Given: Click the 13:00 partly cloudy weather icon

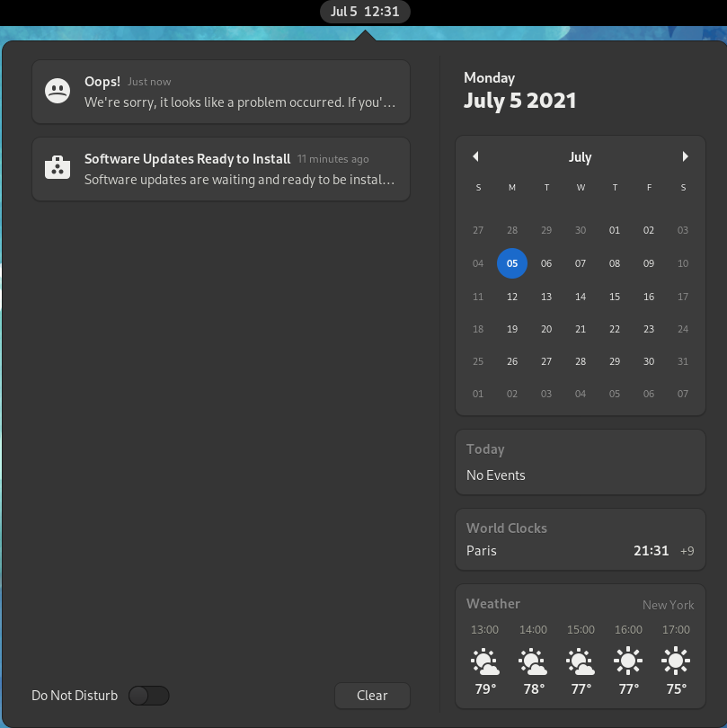Looking at the screenshot, I should tap(484, 661).
